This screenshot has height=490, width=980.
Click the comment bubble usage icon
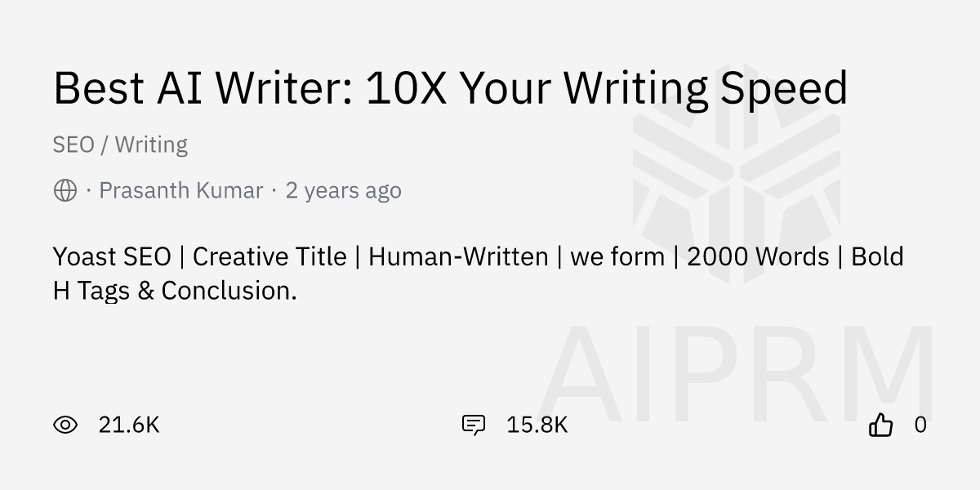tap(474, 425)
